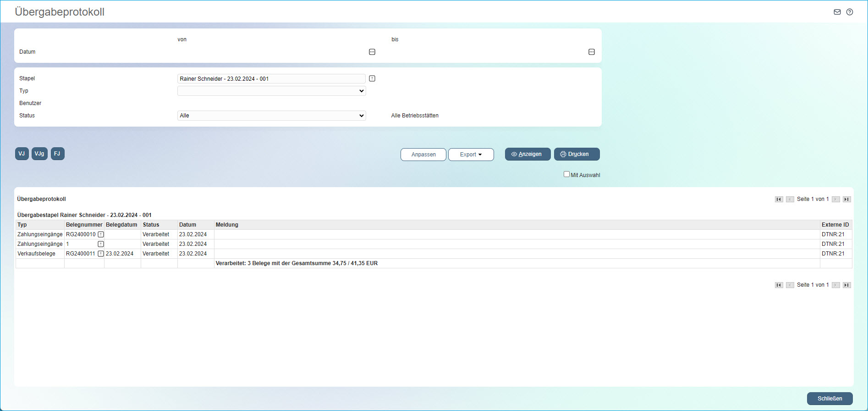The width and height of the screenshot is (868, 411).
Task: Enable the Mit Auswahl checkbox
Action: pyautogui.click(x=566, y=174)
